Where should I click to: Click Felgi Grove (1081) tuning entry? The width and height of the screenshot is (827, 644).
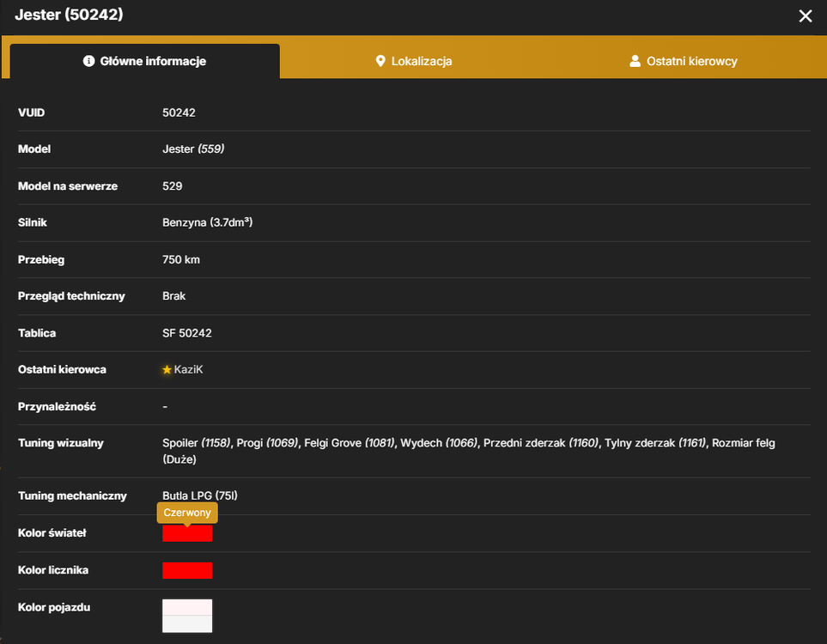point(350,443)
